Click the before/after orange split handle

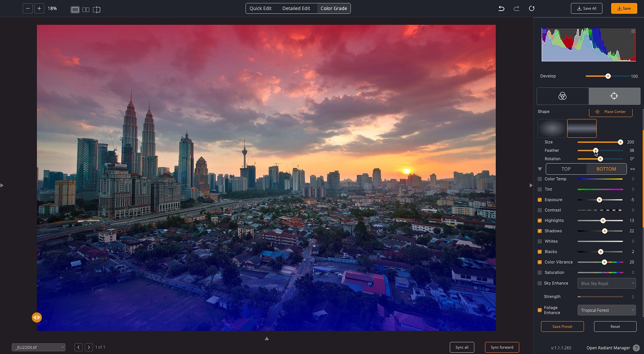click(37, 318)
